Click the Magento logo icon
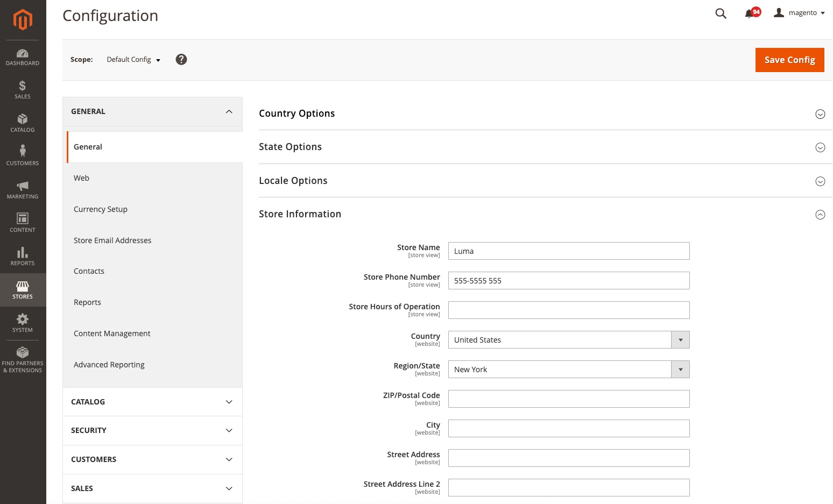Image resolution: width=833 pixels, height=504 pixels. click(23, 20)
